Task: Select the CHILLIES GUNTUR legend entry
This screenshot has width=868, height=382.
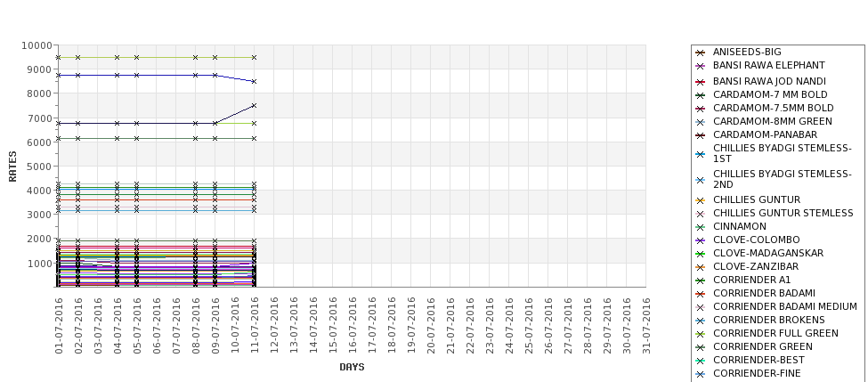Action: pyautogui.click(x=748, y=199)
